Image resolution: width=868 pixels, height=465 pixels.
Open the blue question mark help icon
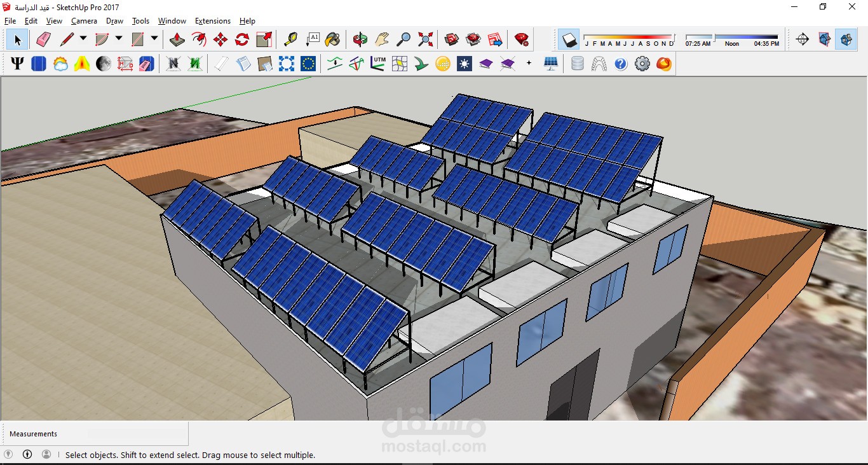coord(621,64)
